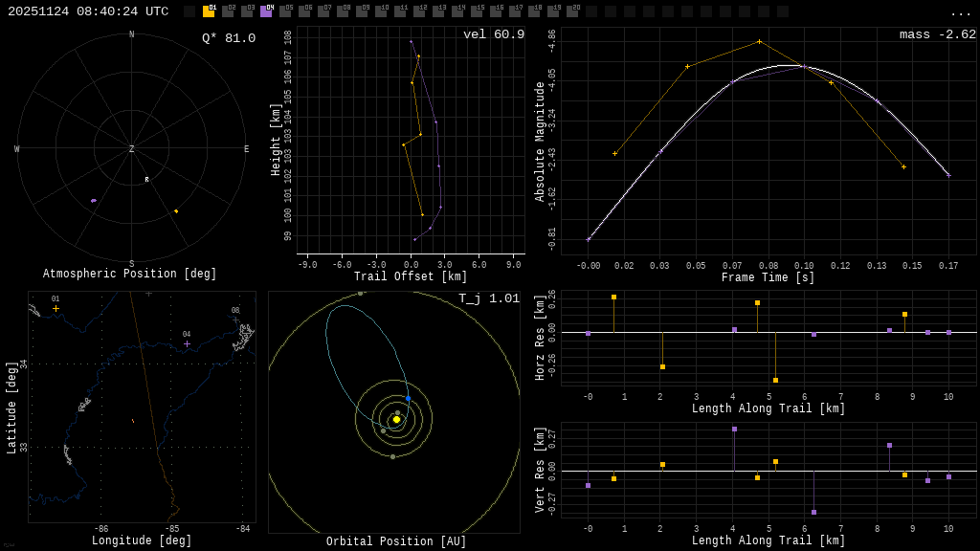
Task: Click the purple meteor track on polar plot
Action: 94,201
